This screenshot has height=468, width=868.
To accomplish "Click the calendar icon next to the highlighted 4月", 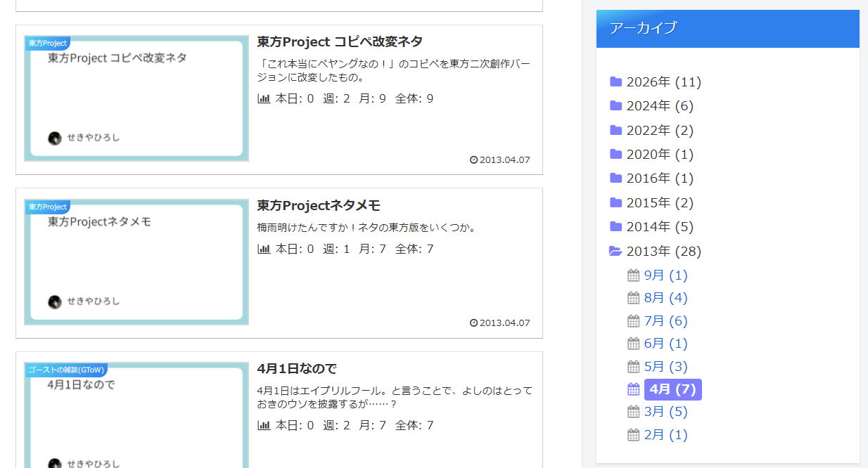I will [632, 389].
